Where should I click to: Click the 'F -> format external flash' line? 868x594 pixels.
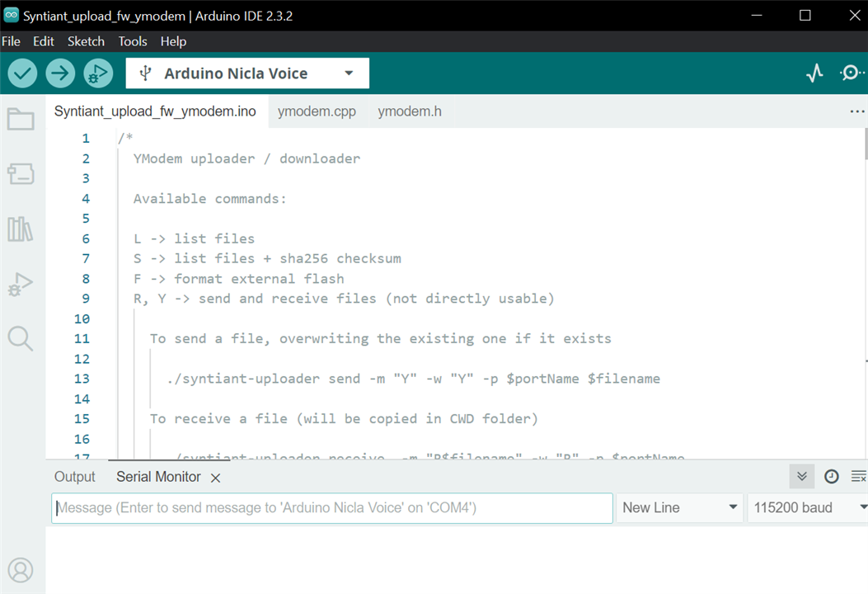tap(238, 279)
